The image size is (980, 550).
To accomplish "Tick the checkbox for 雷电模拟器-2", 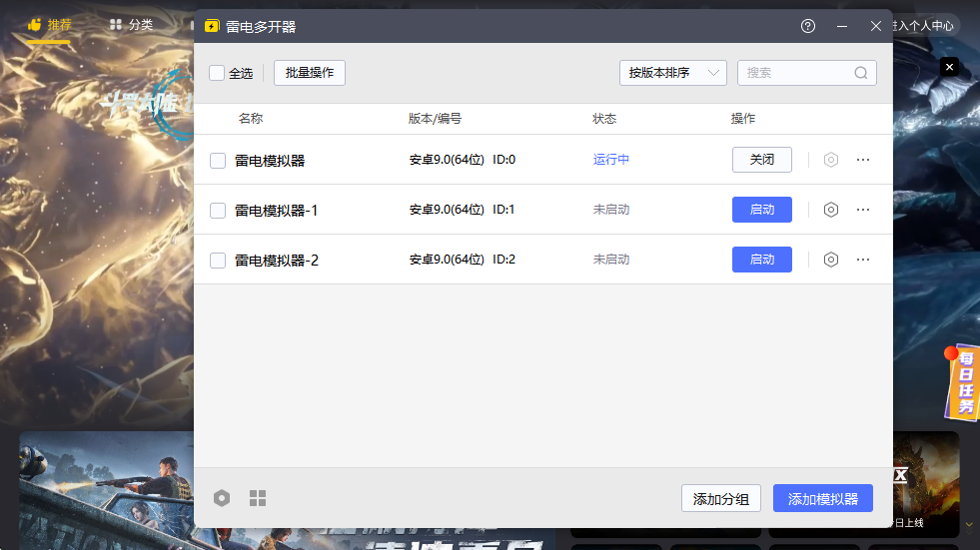I will (218, 261).
